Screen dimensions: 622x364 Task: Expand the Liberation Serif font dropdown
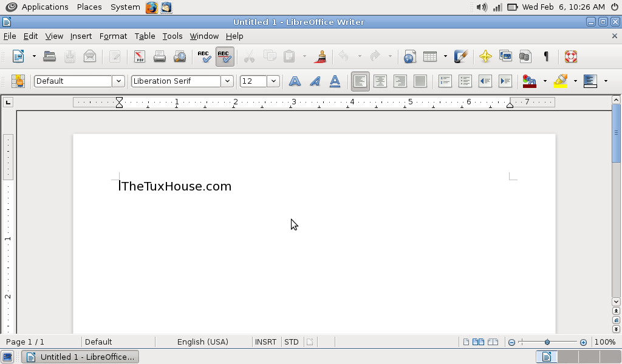pyautogui.click(x=227, y=81)
